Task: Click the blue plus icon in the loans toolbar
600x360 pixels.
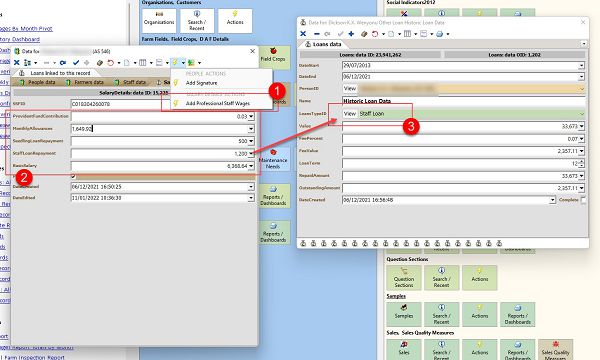Action: [351, 34]
